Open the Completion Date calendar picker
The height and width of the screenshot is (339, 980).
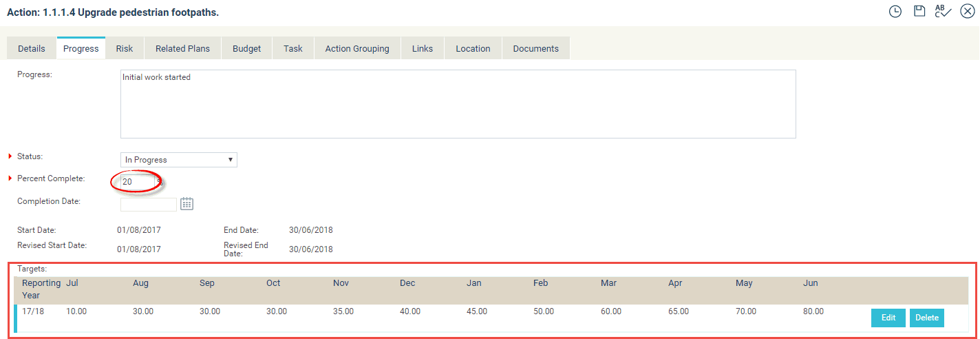click(x=187, y=203)
